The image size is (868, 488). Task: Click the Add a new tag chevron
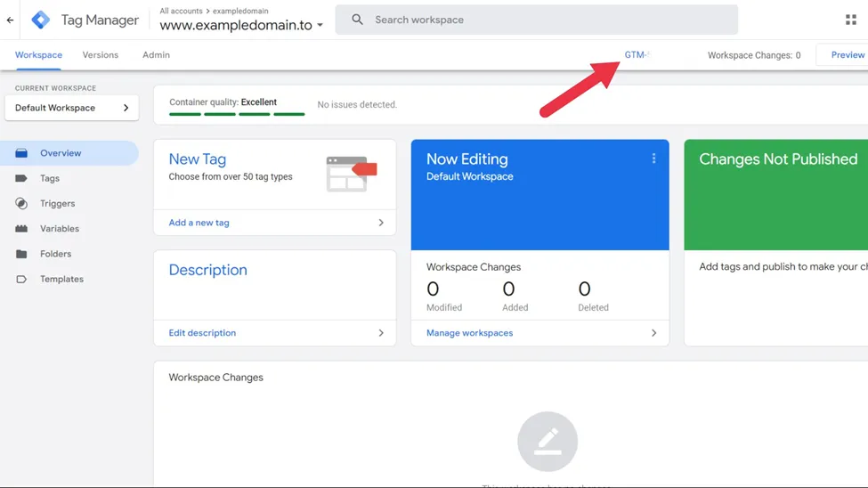point(381,223)
